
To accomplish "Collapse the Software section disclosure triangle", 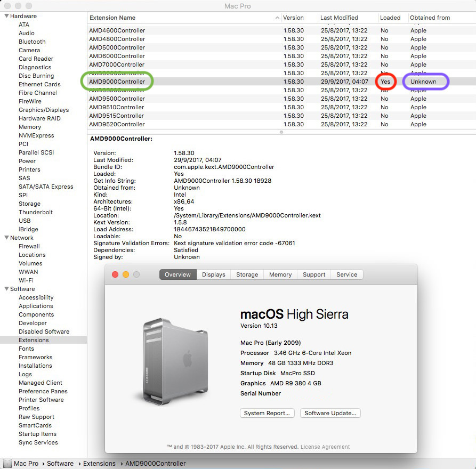I will click(6, 288).
